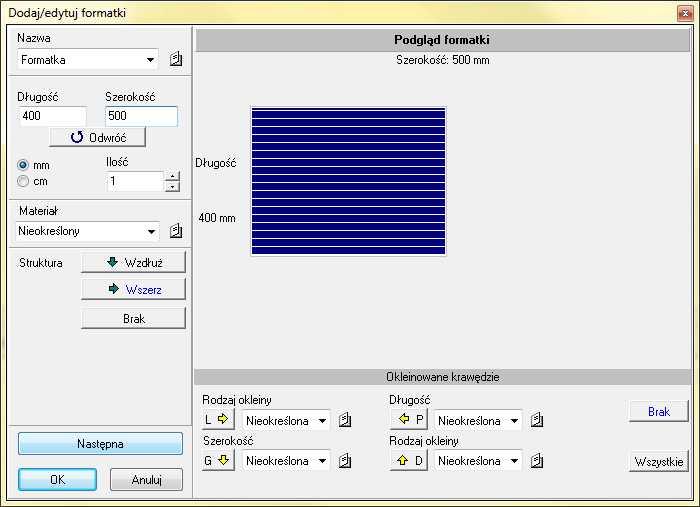Screen dimensions: 700x507
Task: Click the Długość input field with 400
Action: coord(52,116)
